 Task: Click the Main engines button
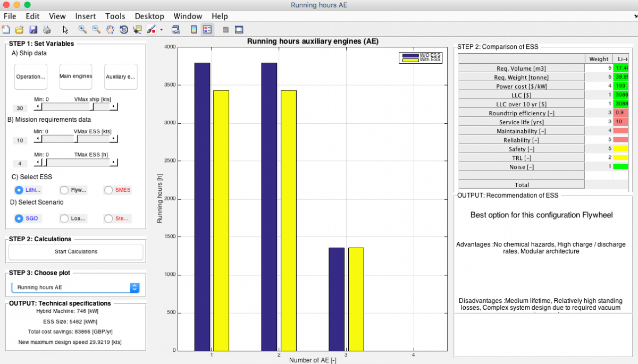tap(75, 77)
